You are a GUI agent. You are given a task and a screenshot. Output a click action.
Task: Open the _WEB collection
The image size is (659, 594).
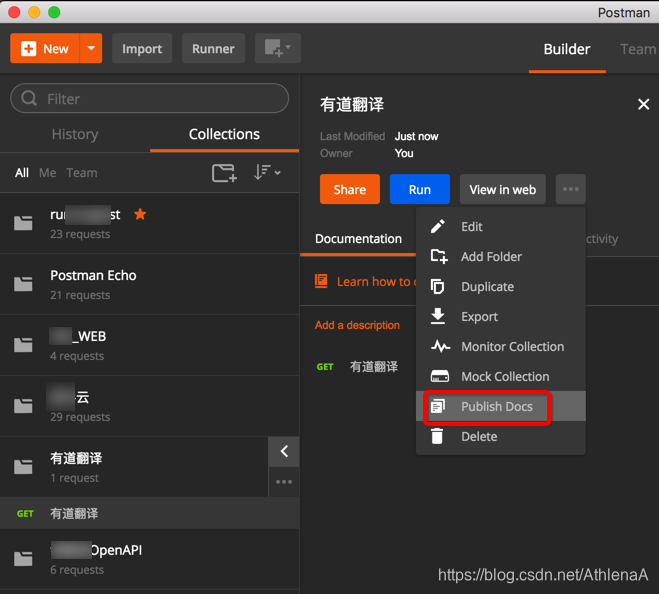(150, 345)
